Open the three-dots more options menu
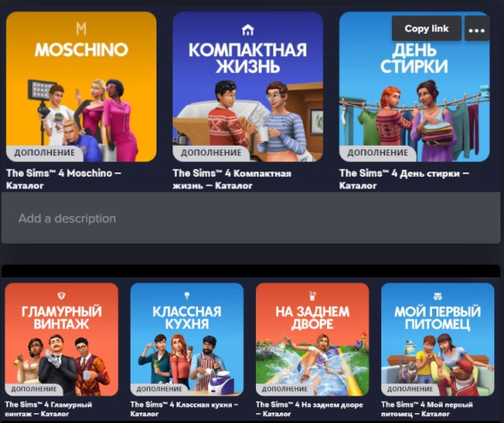The width and height of the screenshot is (504, 423). tap(476, 29)
